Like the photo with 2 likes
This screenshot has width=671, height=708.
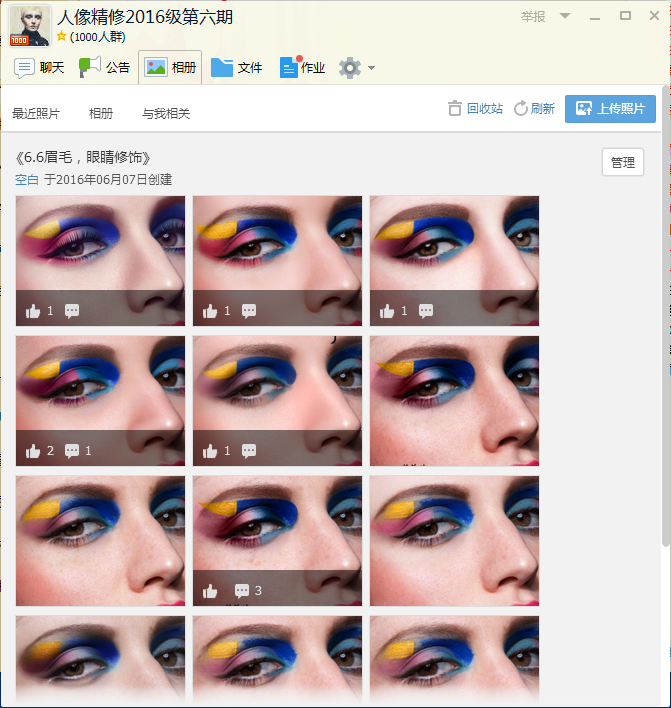click(33, 451)
